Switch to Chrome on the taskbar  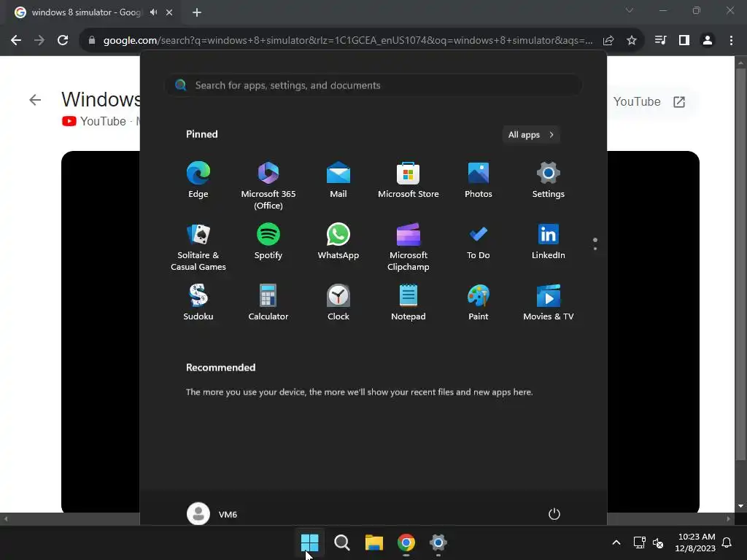click(406, 542)
